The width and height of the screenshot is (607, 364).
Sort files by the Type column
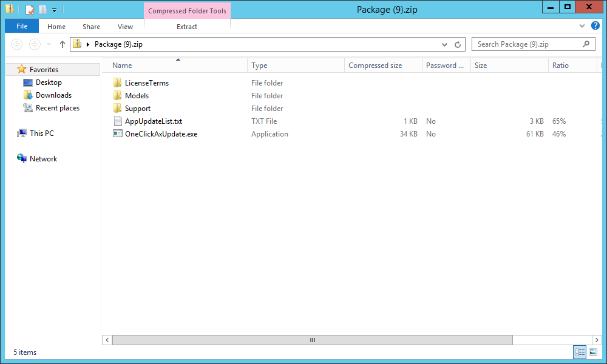pyautogui.click(x=259, y=66)
